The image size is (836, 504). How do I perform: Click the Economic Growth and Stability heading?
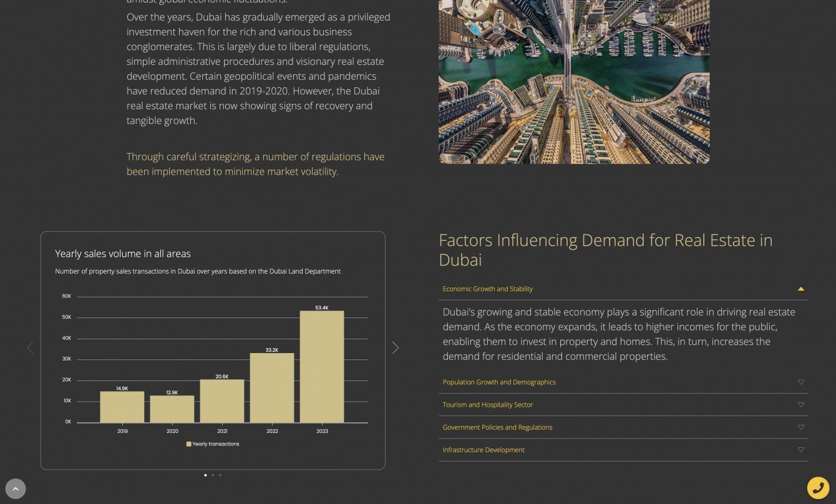487,289
